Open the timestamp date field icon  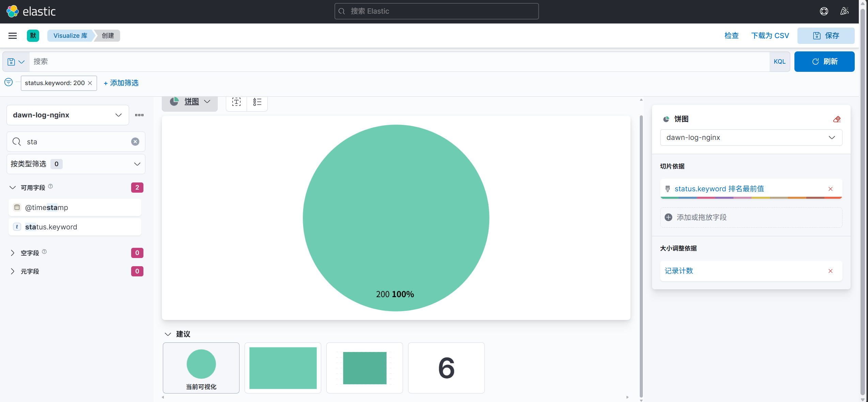click(17, 207)
